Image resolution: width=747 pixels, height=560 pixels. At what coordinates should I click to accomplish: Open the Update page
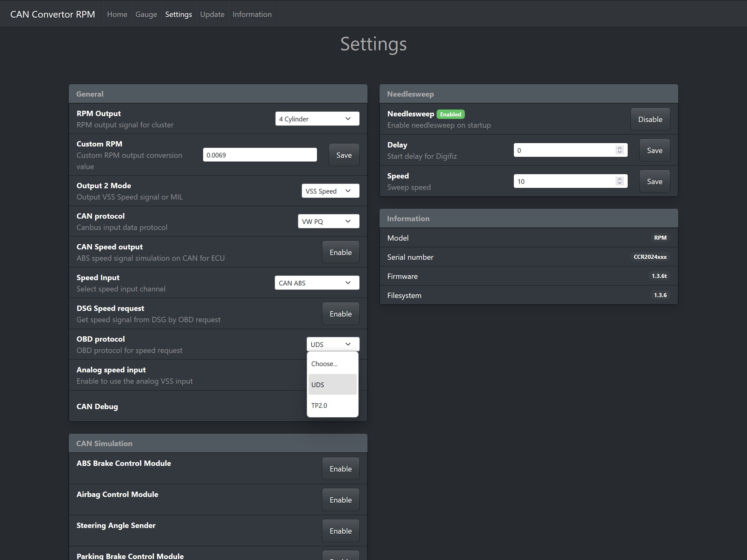(x=212, y=14)
